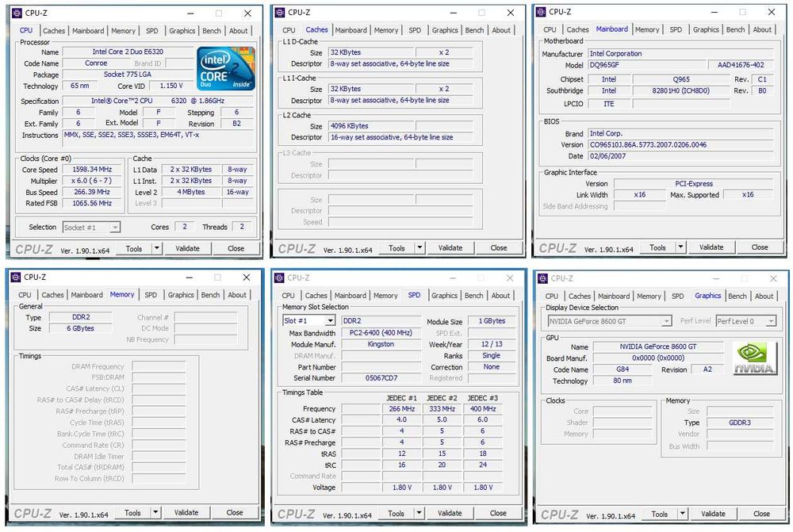Screen dimensions: 793x532
Task: Click CPU-Z title icon in CPU window
Action: tap(17, 13)
